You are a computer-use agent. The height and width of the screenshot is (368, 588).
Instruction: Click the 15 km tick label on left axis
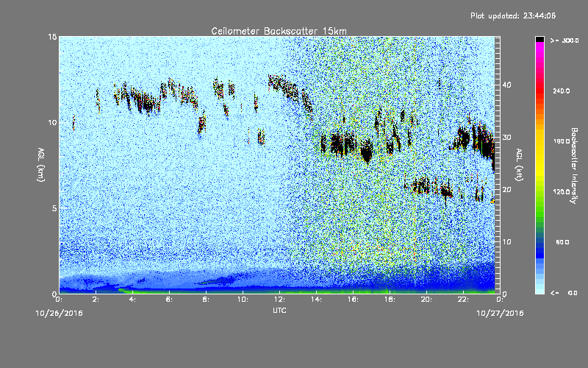tap(52, 37)
